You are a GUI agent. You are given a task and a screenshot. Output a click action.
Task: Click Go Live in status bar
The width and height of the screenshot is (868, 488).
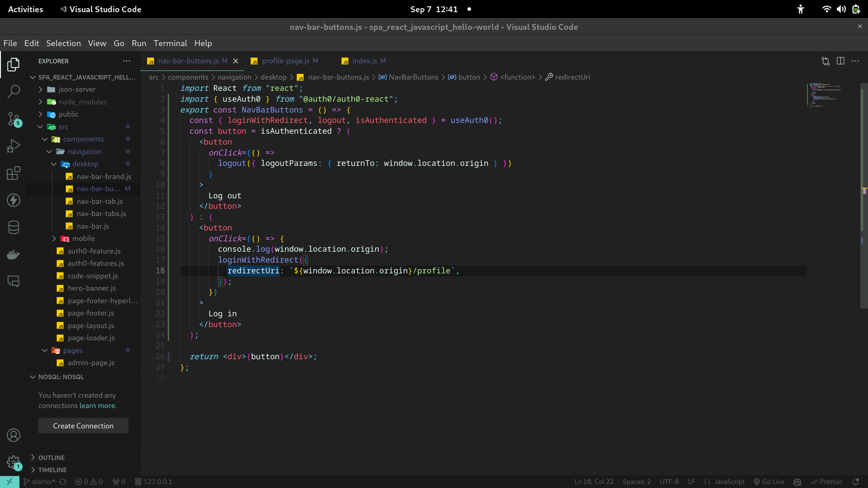pyautogui.click(x=769, y=482)
